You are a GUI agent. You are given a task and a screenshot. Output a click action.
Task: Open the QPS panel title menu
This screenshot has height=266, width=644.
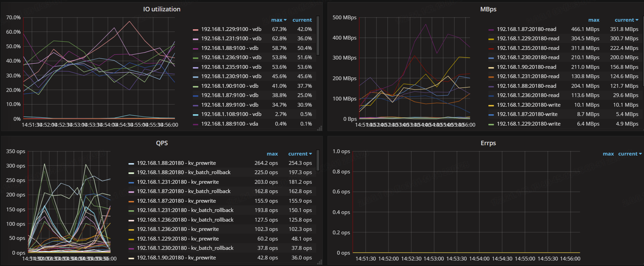[162, 143]
